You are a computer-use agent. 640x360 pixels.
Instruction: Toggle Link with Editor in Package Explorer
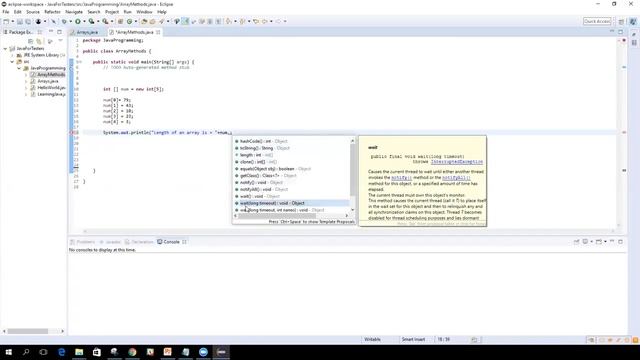(x=39, y=41)
